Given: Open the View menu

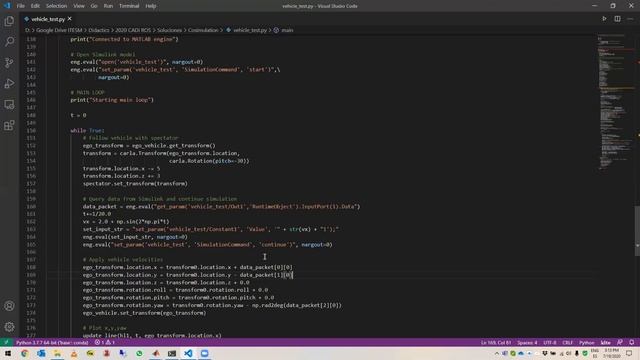Looking at the screenshot, I should point(79,6).
